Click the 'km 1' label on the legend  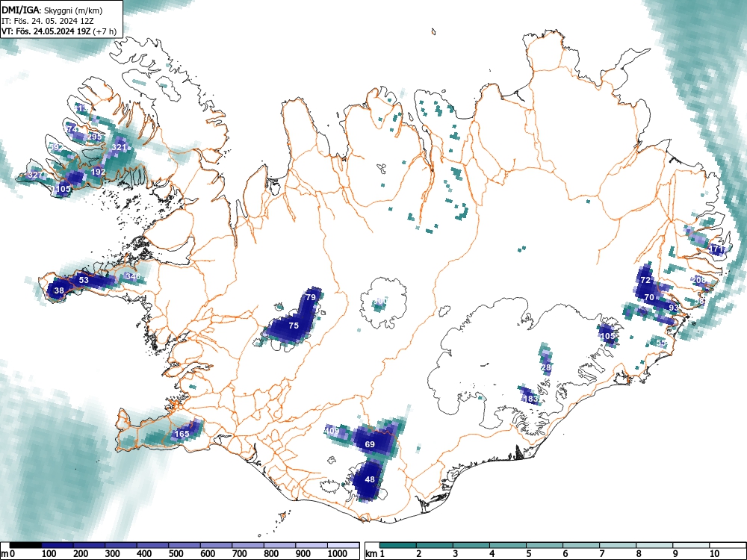375,554
